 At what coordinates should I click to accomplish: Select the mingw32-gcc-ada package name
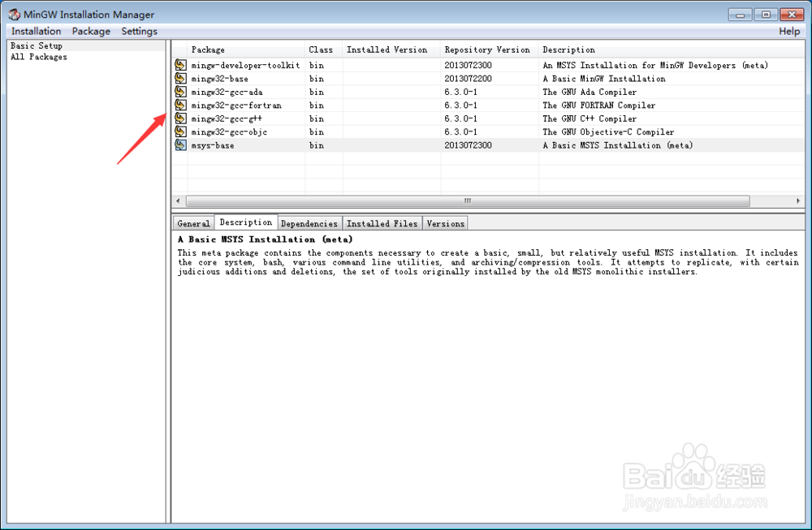click(227, 93)
